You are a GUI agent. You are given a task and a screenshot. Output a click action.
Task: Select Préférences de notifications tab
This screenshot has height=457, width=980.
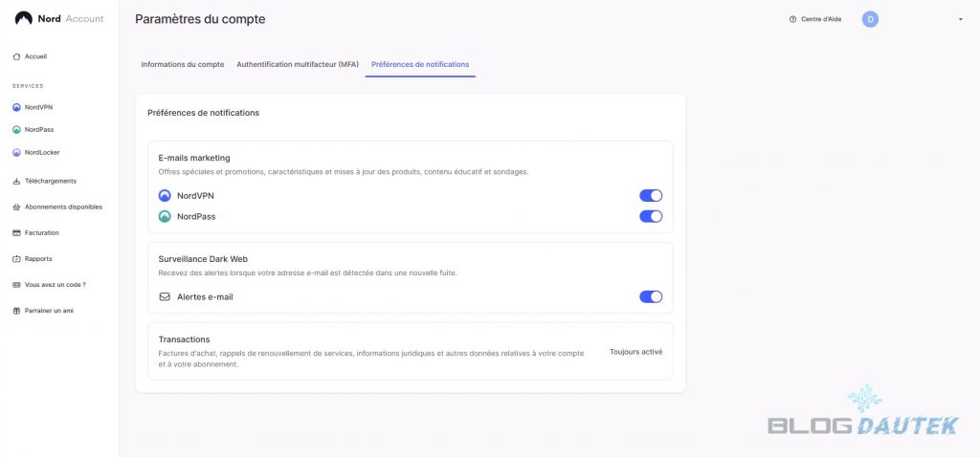[x=420, y=64]
